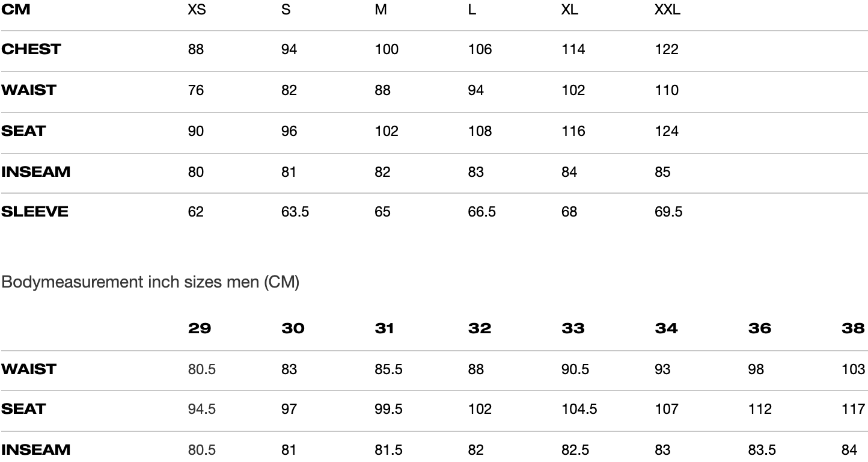
Task: Click the Bodymeasurement inch sizes men heading
Action: 150,283
